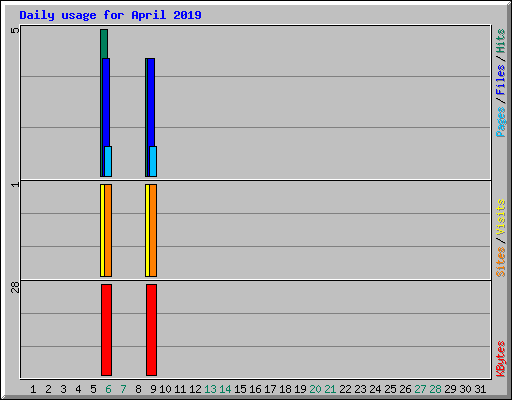Image resolution: width=512 pixels, height=400 pixels.
Task: Click the blue Files bar for day 6
Action: click(106, 102)
